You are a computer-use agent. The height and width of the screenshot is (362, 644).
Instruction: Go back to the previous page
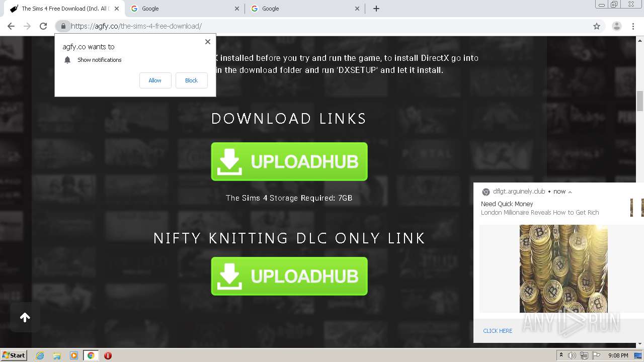pyautogui.click(x=11, y=26)
